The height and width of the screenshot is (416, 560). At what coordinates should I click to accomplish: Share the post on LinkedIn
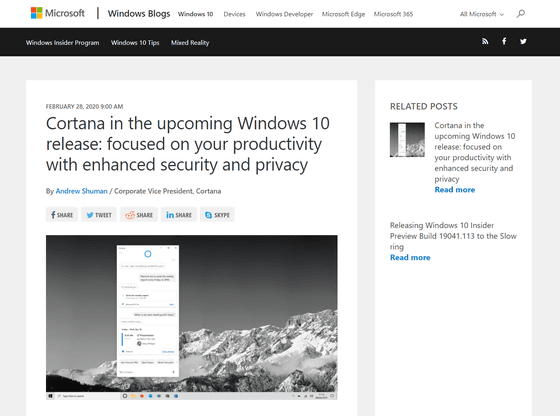coord(179,215)
